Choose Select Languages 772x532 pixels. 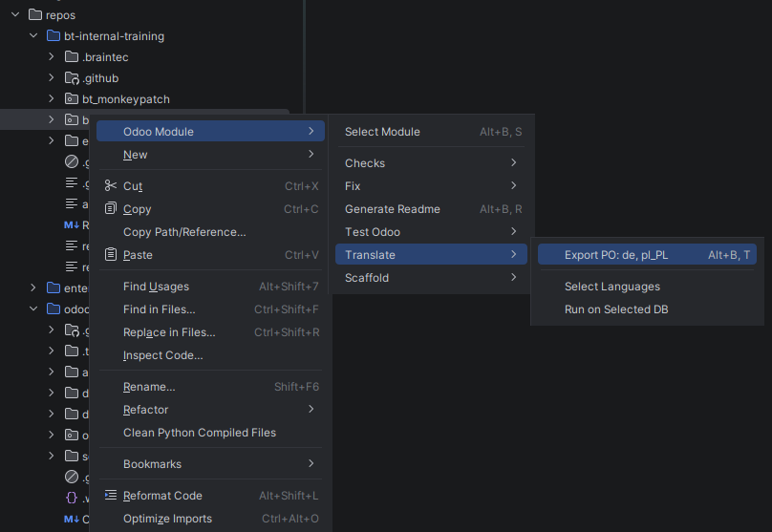[x=647, y=287]
